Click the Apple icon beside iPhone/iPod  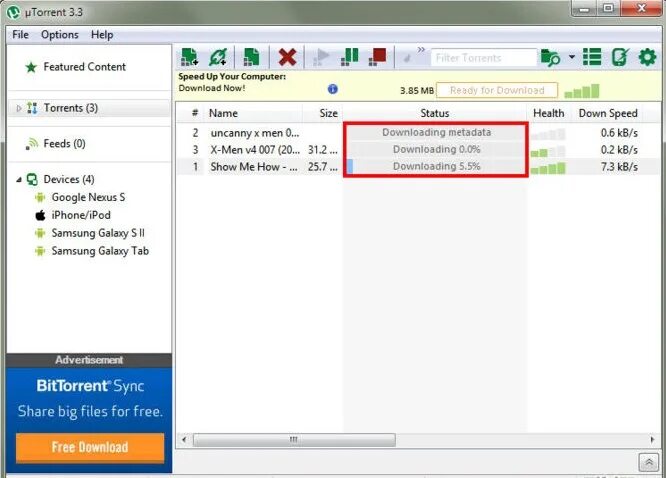click(40, 215)
